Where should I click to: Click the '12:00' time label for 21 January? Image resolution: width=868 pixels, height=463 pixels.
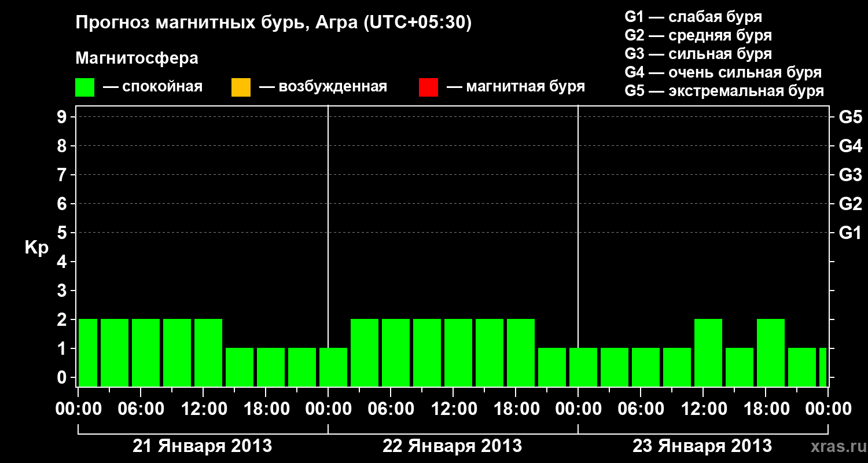203,409
